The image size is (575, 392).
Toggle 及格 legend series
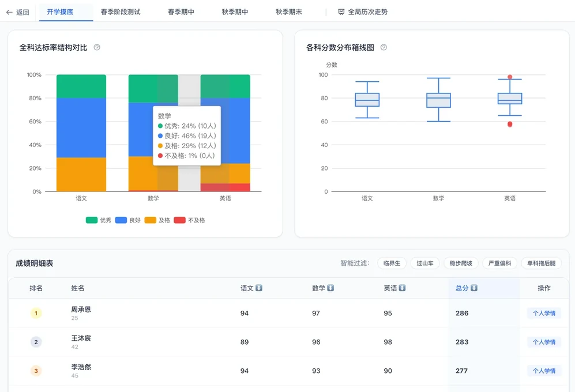click(157, 220)
